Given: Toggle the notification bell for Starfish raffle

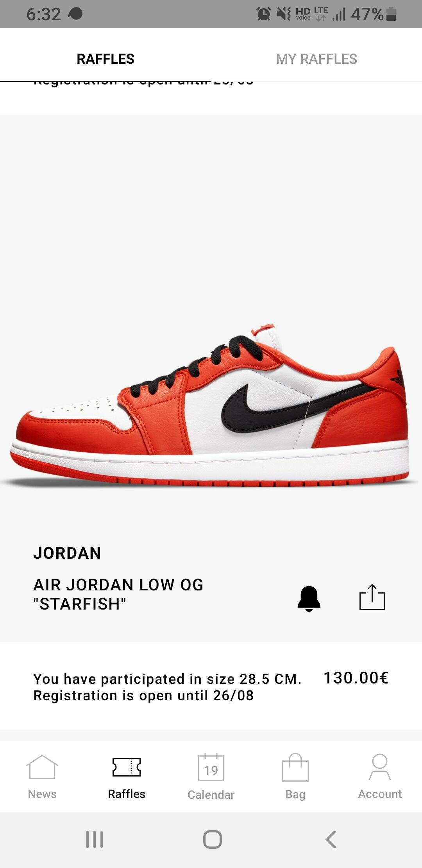Looking at the screenshot, I should click(309, 599).
